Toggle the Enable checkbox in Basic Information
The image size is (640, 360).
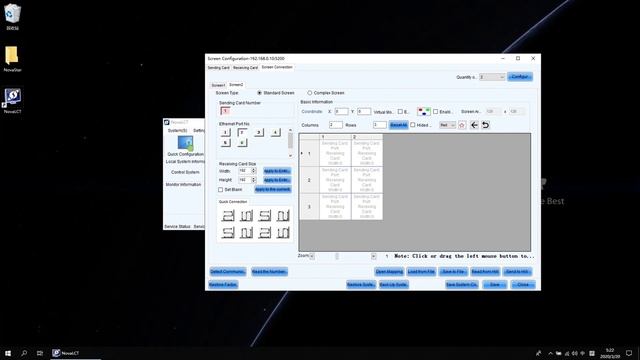[x=436, y=111]
